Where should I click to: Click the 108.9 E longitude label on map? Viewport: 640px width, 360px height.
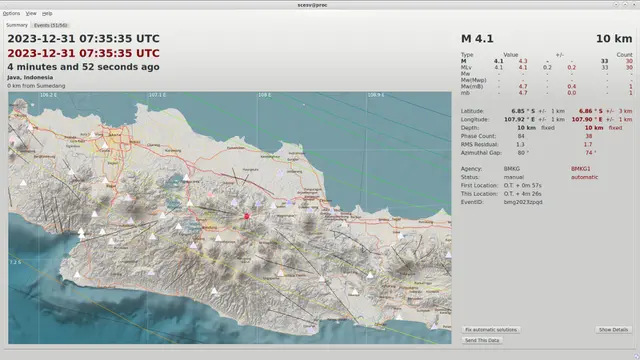[376, 95]
